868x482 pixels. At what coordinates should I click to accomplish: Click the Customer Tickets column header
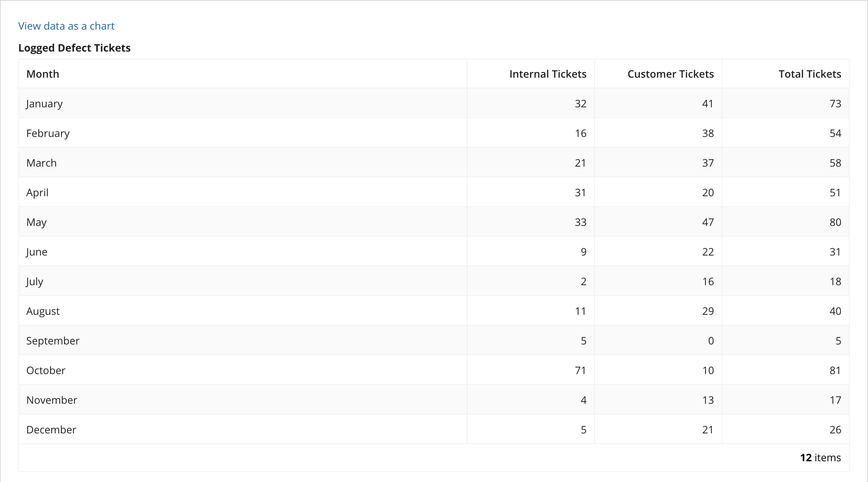pos(670,74)
